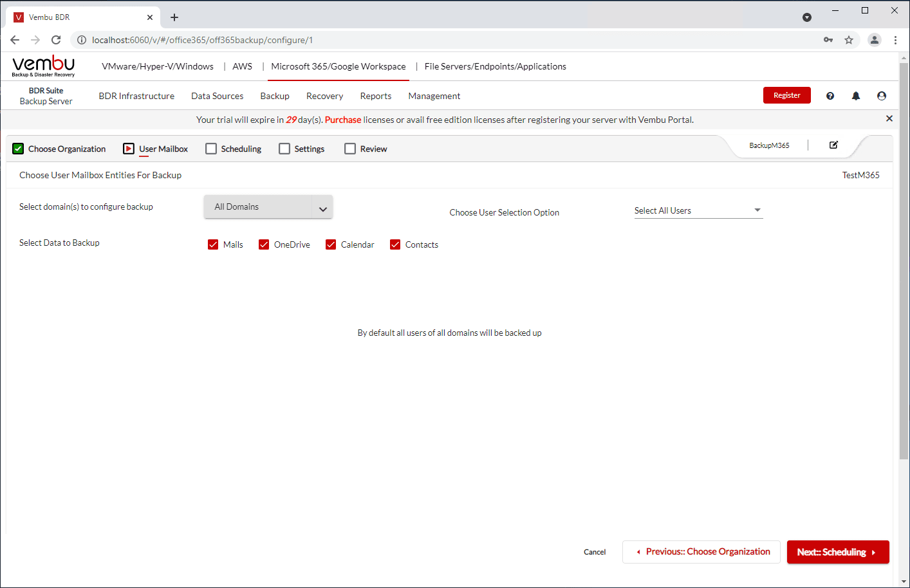View site information icon in address bar
The width and height of the screenshot is (910, 588).
click(82, 40)
